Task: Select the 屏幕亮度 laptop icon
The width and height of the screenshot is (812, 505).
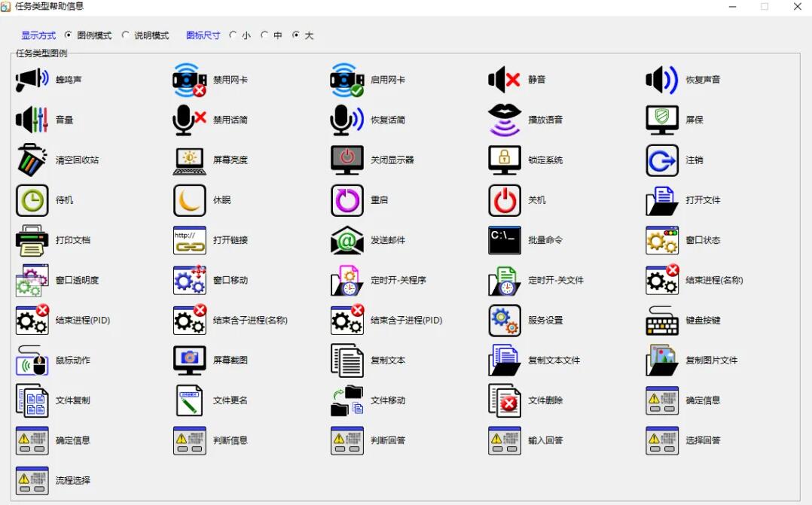Action: [189, 160]
